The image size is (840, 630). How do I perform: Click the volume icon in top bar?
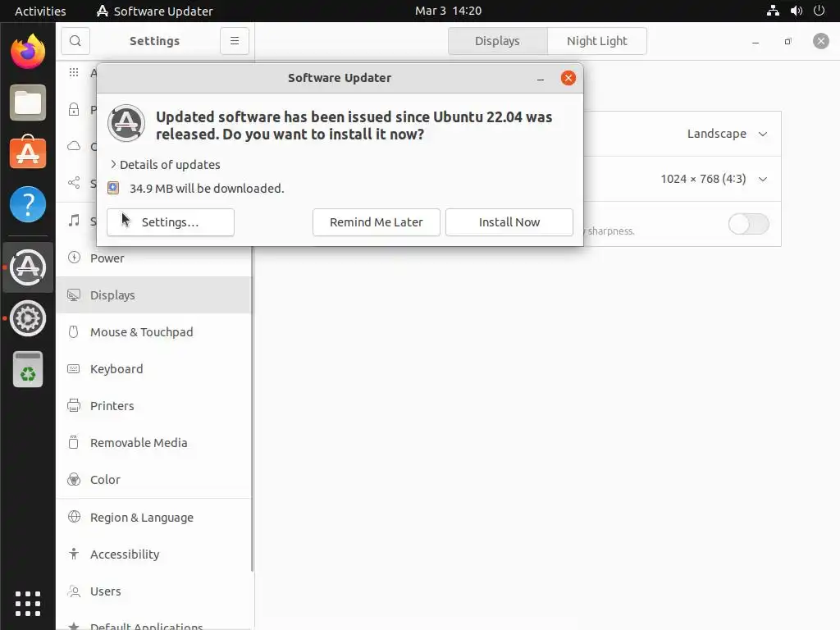pyautogui.click(x=797, y=11)
